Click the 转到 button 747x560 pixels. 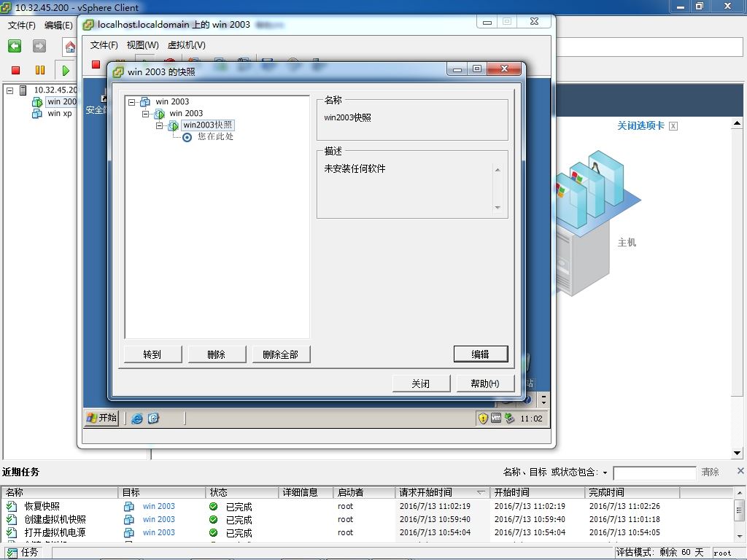click(152, 354)
